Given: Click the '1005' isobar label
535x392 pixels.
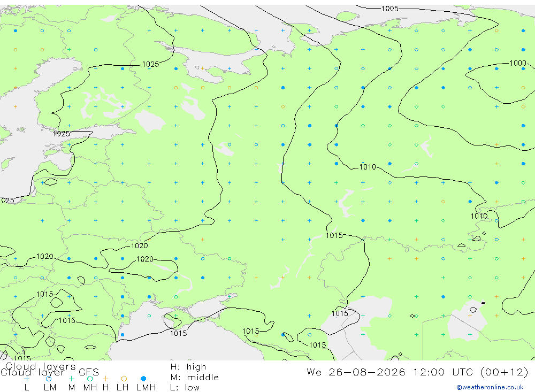Looking at the screenshot, I should pos(389,9).
